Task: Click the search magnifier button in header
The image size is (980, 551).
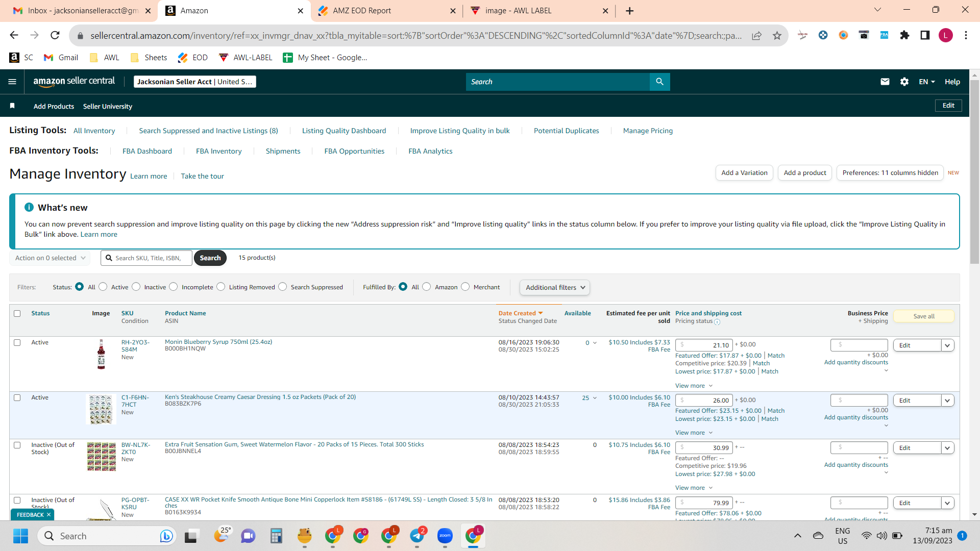Action: 659,82
